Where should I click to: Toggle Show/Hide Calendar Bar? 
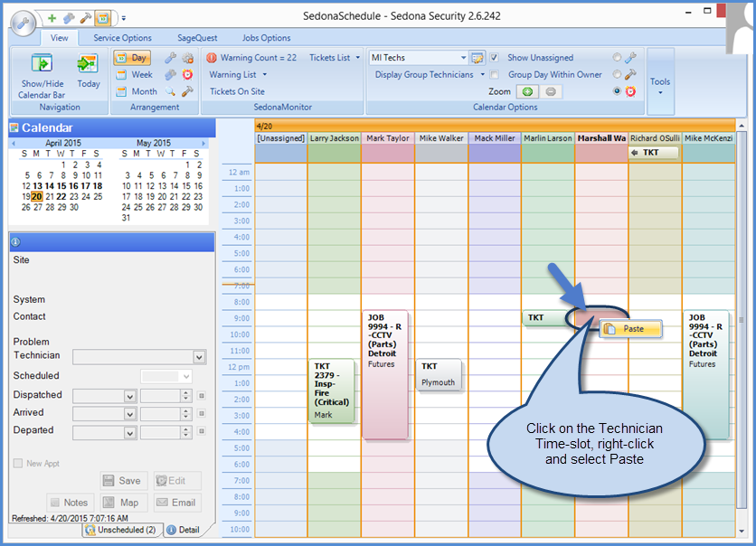42,75
